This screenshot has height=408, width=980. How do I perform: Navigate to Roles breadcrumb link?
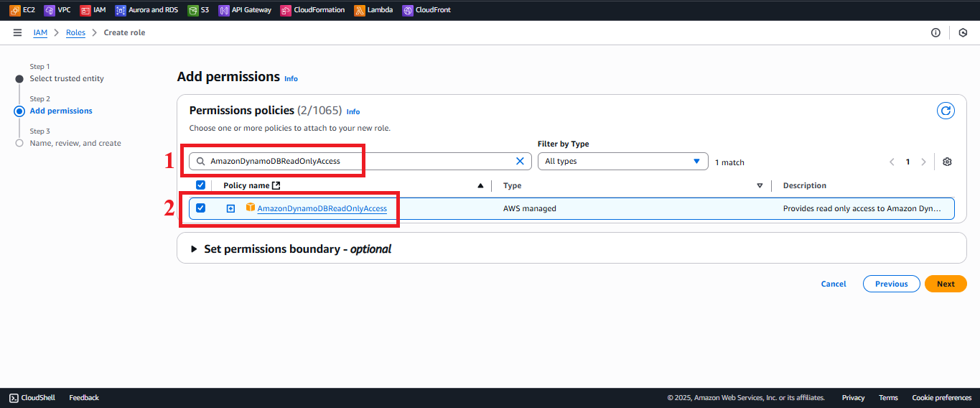pos(75,32)
